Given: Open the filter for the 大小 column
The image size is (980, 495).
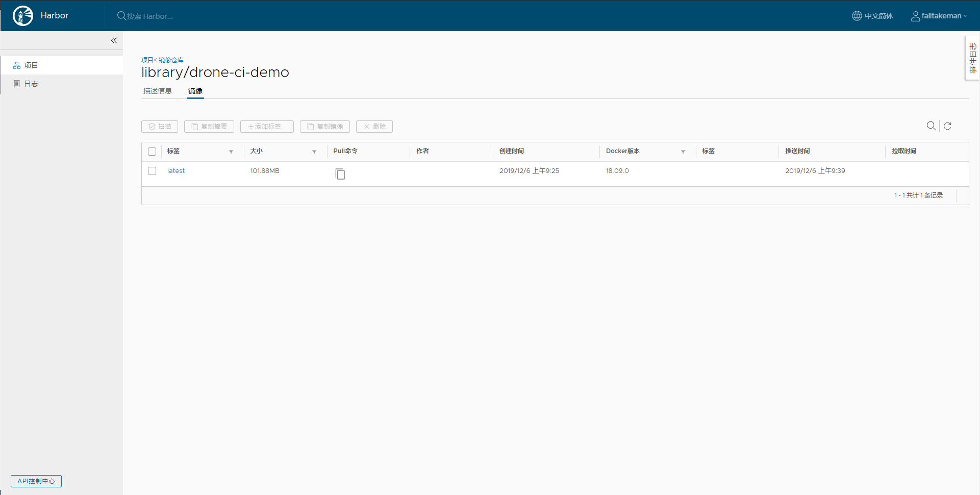Looking at the screenshot, I should click(314, 152).
